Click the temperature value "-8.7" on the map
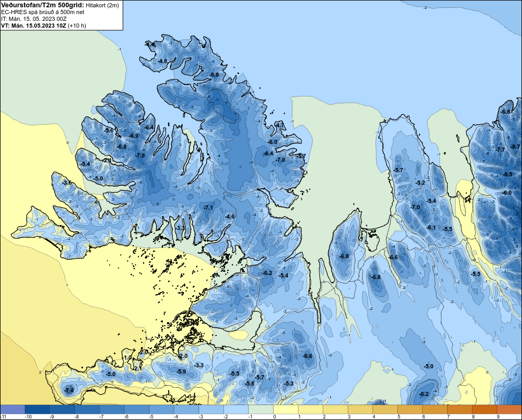This screenshot has width=522, height=420. [x=515, y=147]
